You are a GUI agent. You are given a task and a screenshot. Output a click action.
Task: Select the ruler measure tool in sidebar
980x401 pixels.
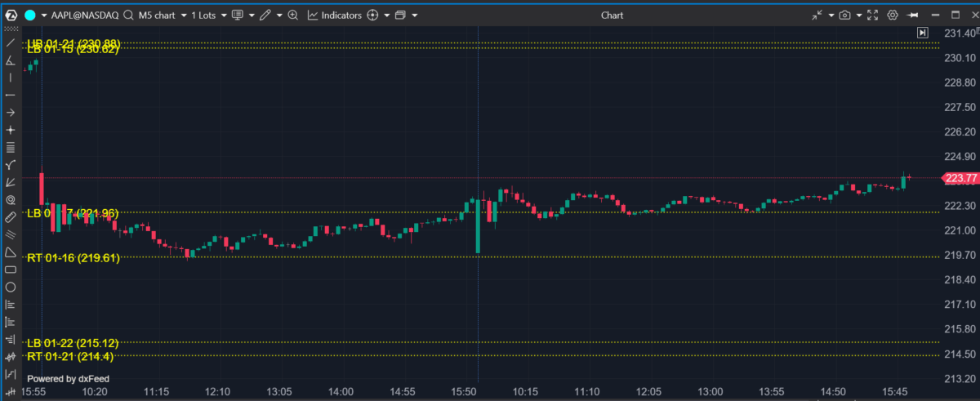point(10,217)
